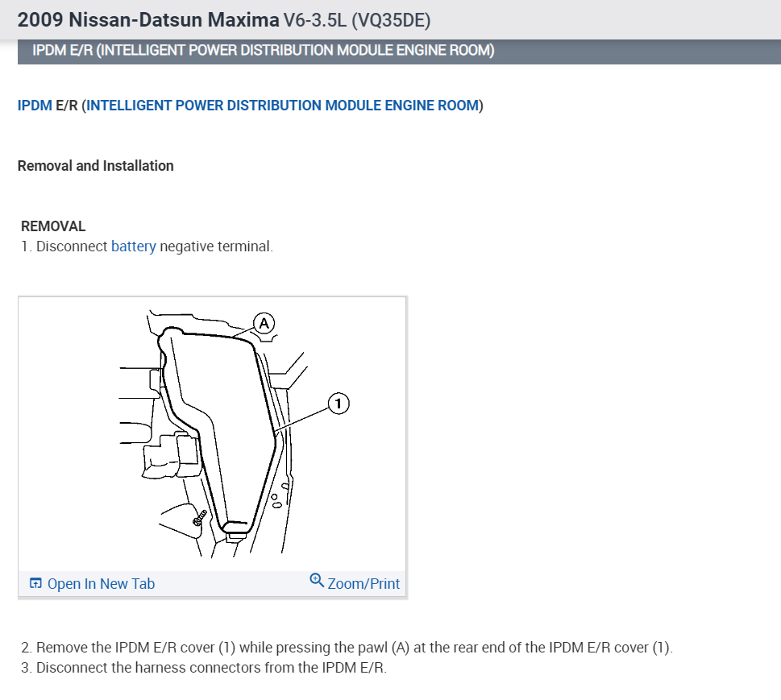Click step 3 Disconnect the harness connectors text
This screenshot has width=781, height=700.
pyautogui.click(x=204, y=668)
